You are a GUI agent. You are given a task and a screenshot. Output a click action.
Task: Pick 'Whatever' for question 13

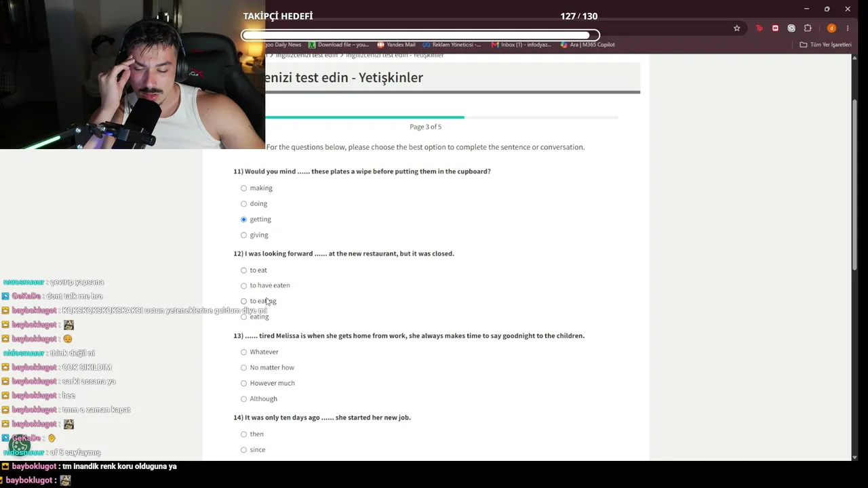click(x=243, y=352)
